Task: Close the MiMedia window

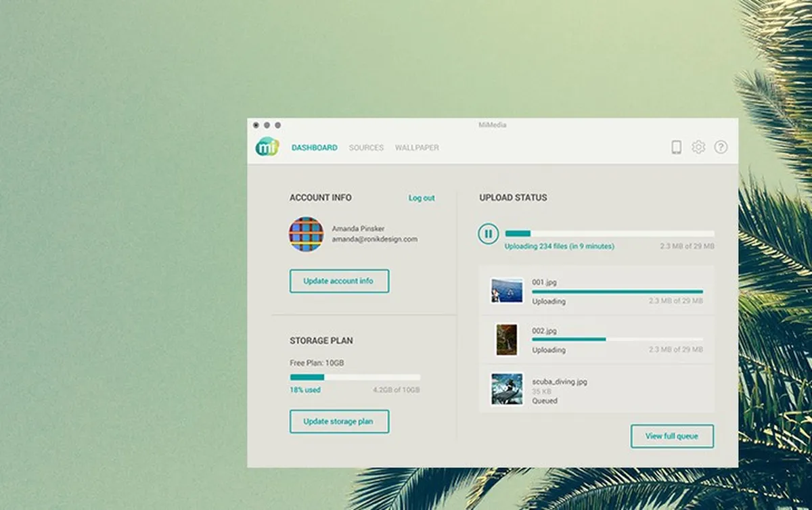Action: pyautogui.click(x=256, y=125)
